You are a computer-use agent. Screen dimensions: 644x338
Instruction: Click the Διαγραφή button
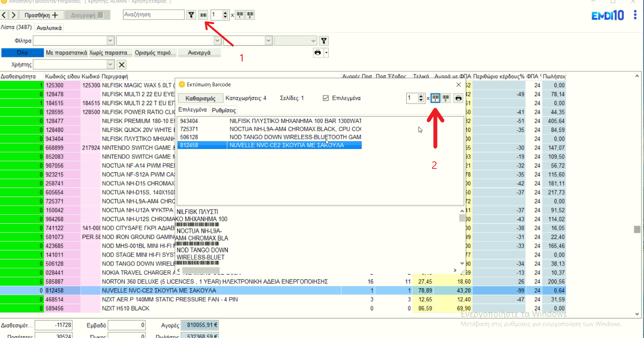click(88, 15)
